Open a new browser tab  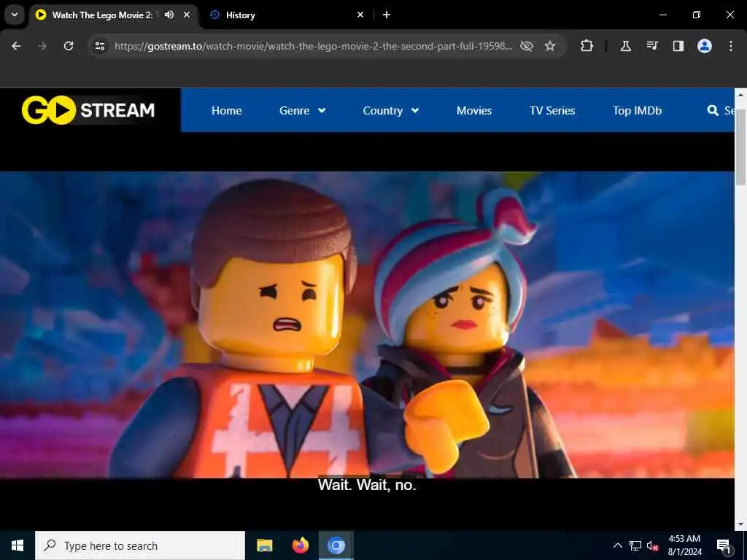pyautogui.click(x=387, y=15)
